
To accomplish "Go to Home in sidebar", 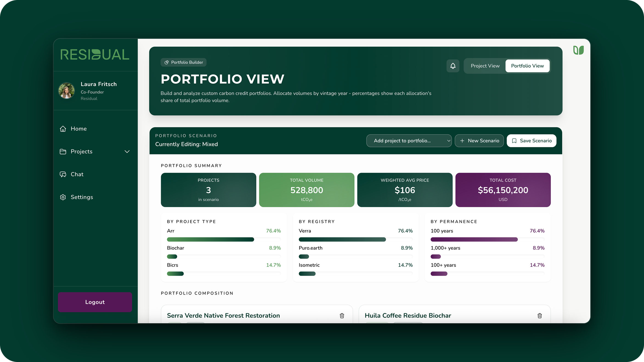I will [x=79, y=129].
